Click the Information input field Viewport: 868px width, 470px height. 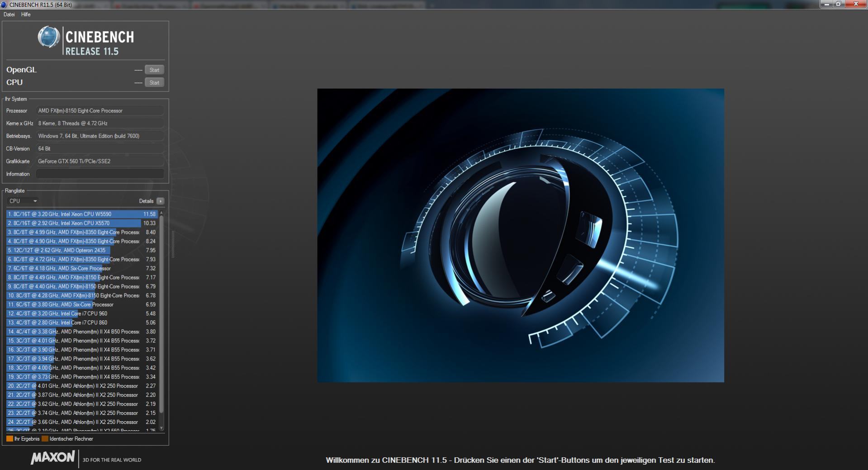pos(100,174)
